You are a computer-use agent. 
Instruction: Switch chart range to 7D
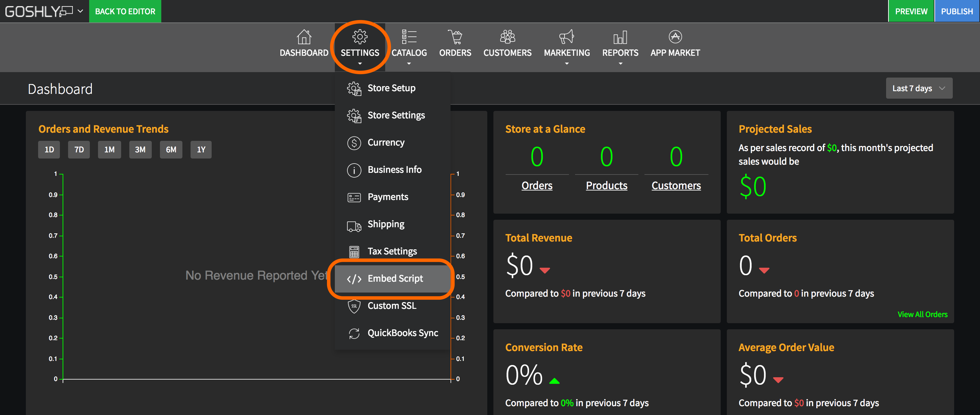pos(79,149)
